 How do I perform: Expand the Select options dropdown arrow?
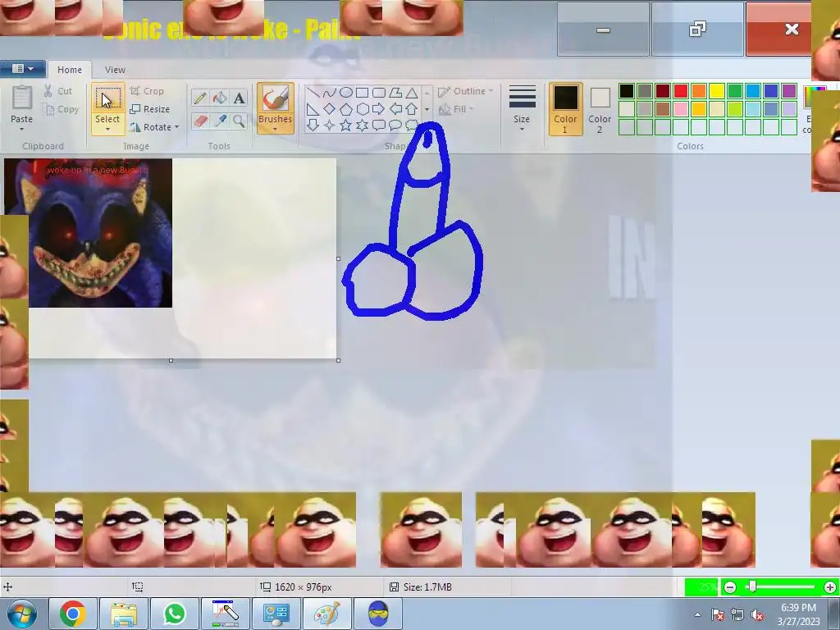click(x=107, y=129)
